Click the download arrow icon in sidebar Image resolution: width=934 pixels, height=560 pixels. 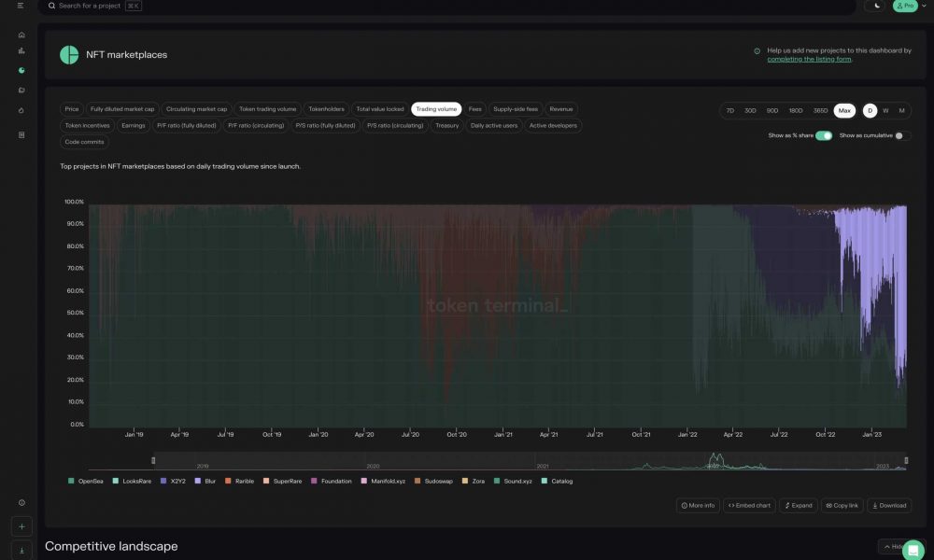21,551
